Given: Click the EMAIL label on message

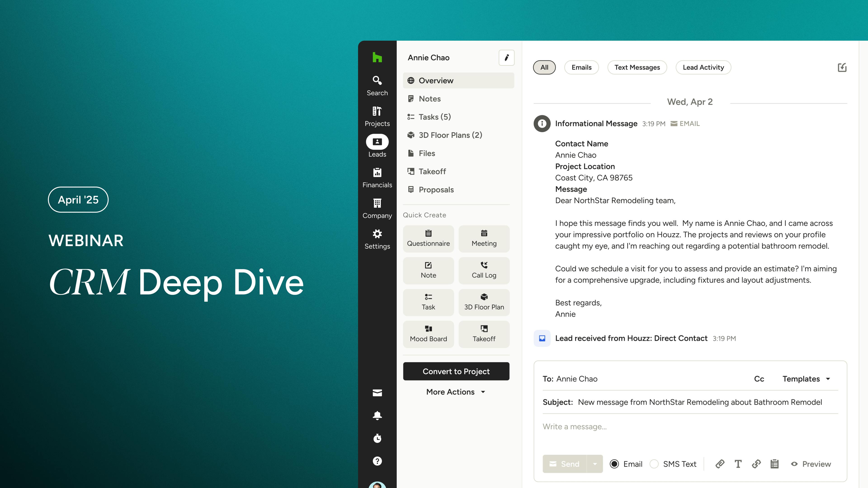Looking at the screenshot, I should [685, 124].
